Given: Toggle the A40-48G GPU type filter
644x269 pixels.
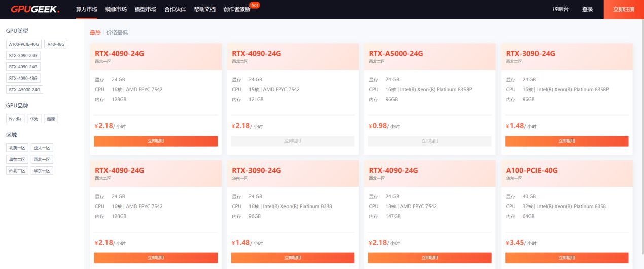Looking at the screenshot, I should pos(56,44).
